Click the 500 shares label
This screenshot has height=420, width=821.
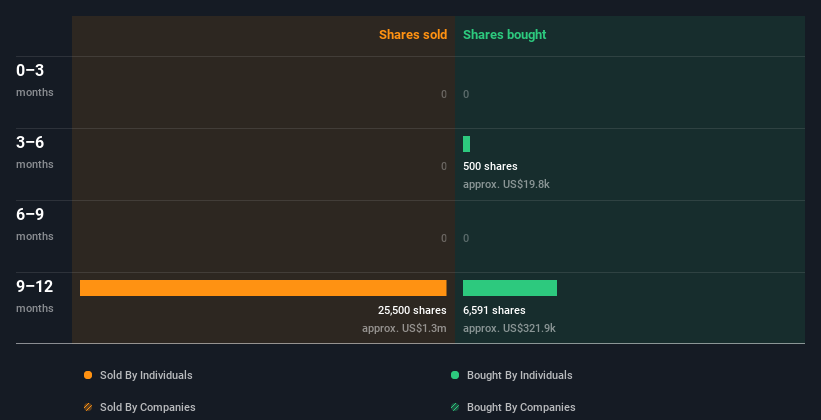490,166
